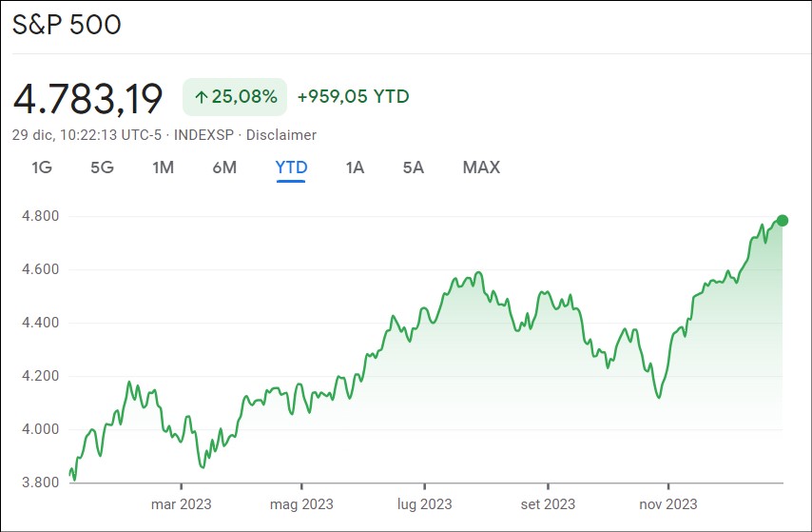Click the mar 2023 axis label
This screenshot has height=532, width=812.
click(x=182, y=504)
